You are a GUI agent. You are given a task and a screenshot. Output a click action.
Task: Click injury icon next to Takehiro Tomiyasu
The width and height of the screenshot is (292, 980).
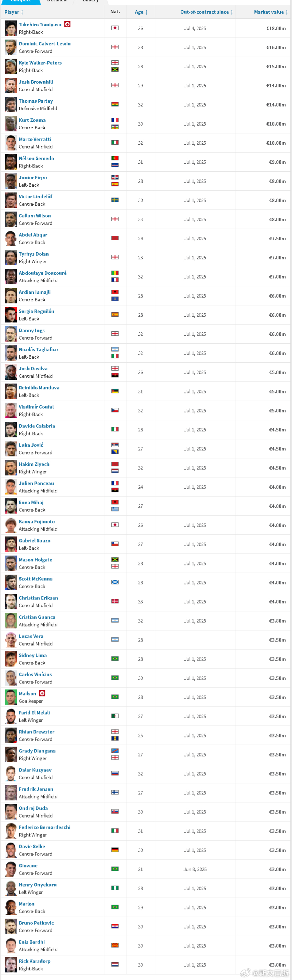[x=67, y=24]
